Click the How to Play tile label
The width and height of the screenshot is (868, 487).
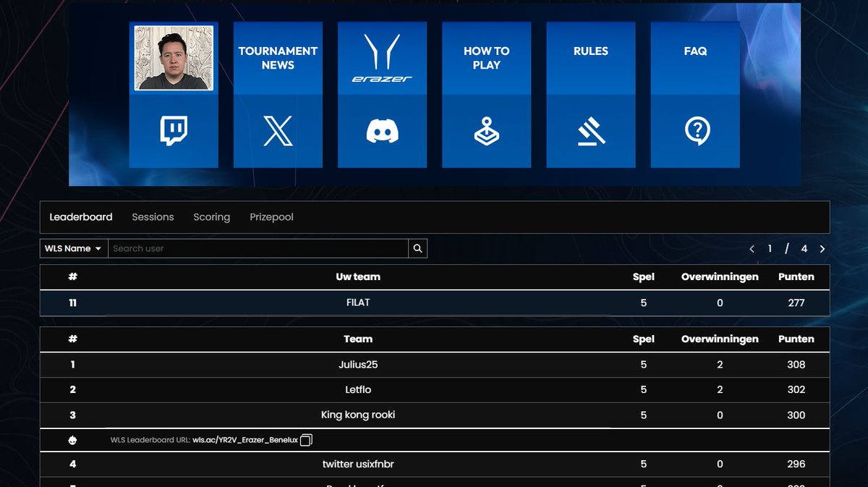[486, 58]
